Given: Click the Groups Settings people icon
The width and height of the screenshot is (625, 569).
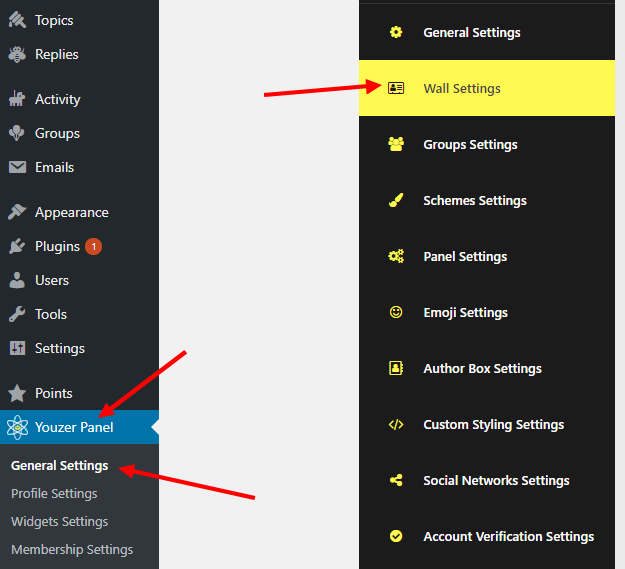Looking at the screenshot, I should 396,144.
